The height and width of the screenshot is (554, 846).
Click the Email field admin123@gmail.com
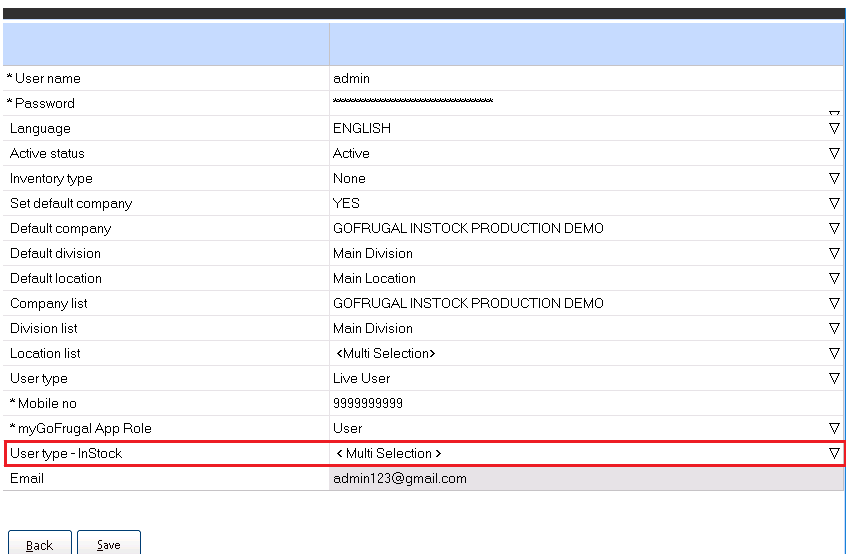(x=586, y=478)
